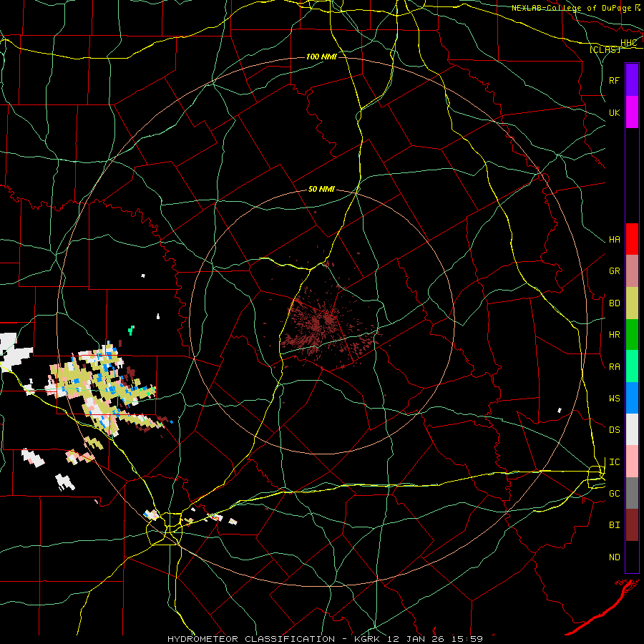Image resolution: width=644 pixels, height=644 pixels.
Task: Click the HYDROMETEOR CLASSIFICATION caption text
Action: (x=250, y=639)
